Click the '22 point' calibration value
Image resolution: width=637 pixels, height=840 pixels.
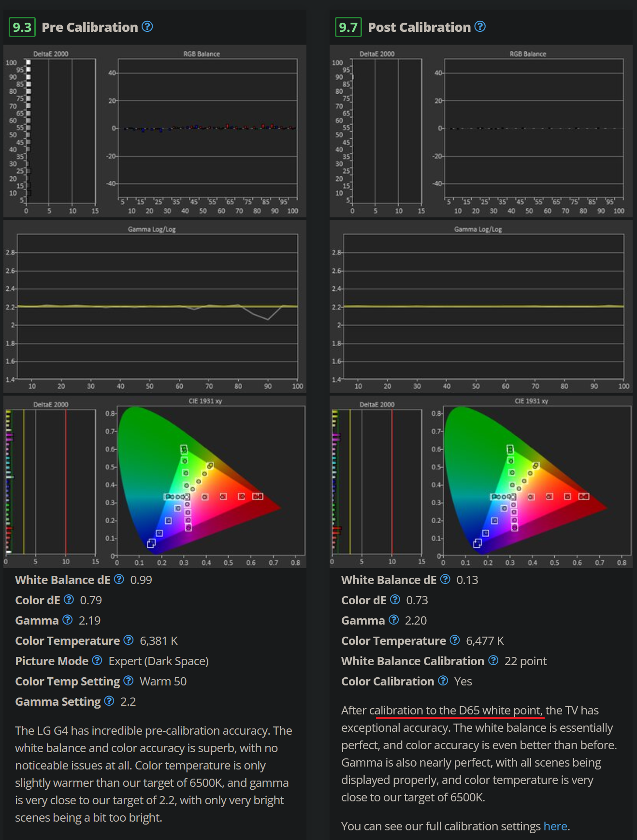pos(525,661)
